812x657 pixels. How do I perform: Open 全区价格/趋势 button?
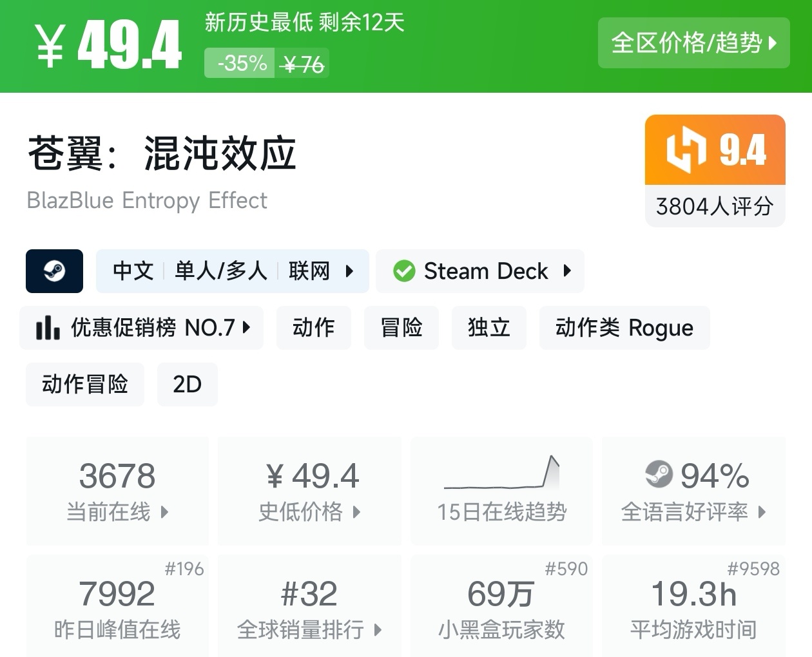(693, 43)
